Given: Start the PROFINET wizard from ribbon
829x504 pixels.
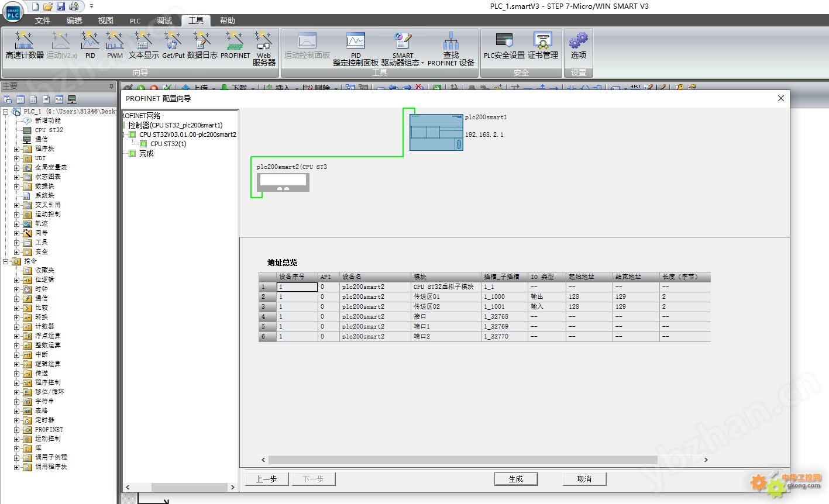Looking at the screenshot, I should pyautogui.click(x=235, y=41).
